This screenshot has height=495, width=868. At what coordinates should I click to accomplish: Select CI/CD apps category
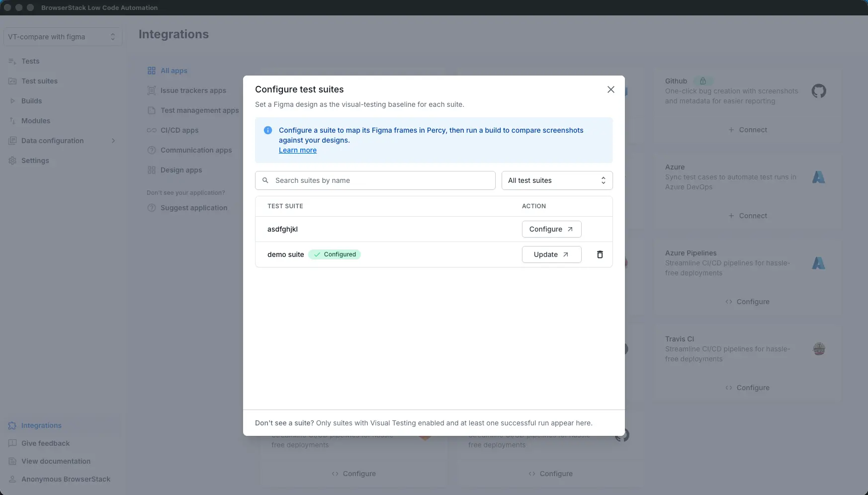179,130
